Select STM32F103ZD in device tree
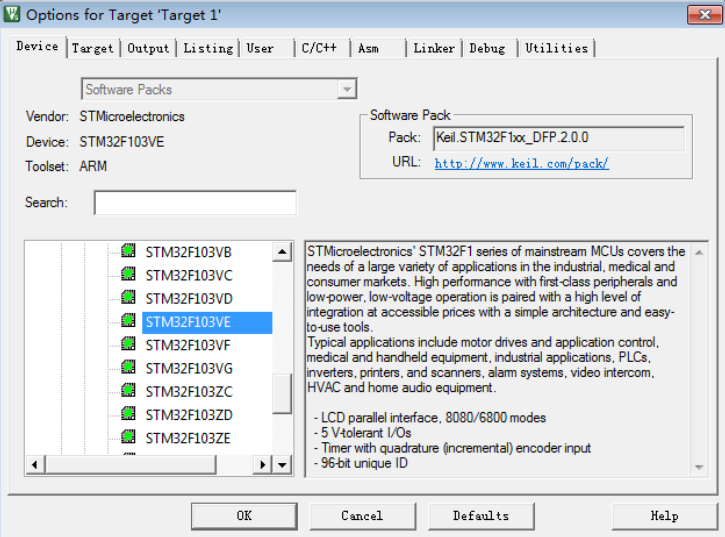 [x=189, y=415]
